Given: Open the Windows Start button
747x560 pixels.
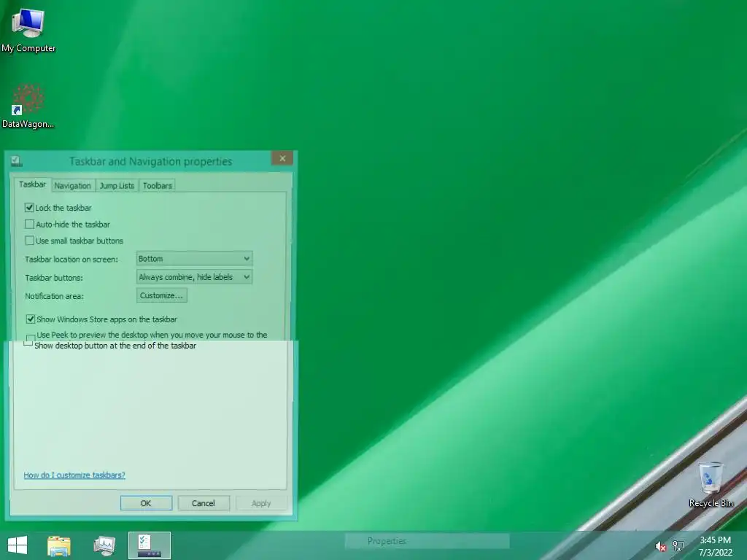Looking at the screenshot, I should click(x=18, y=545).
